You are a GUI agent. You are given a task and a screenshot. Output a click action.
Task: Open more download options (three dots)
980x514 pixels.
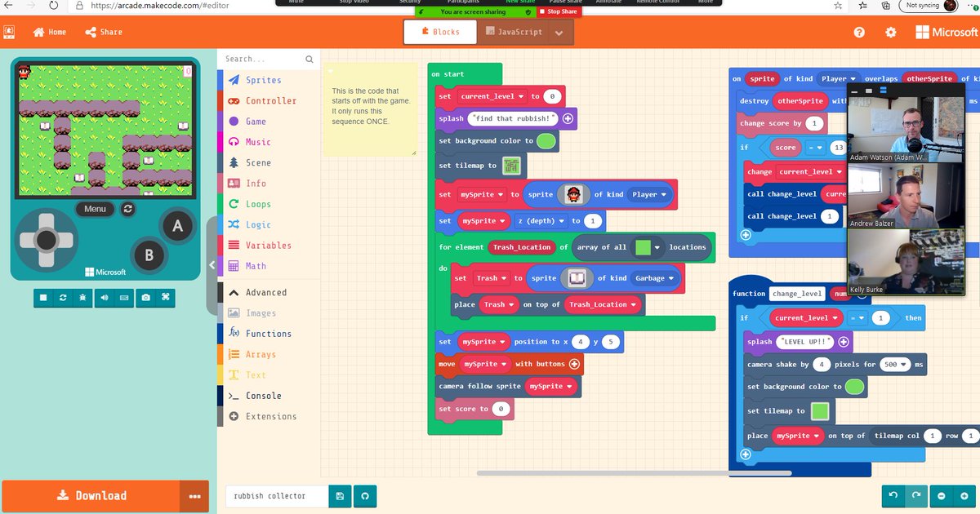point(194,496)
